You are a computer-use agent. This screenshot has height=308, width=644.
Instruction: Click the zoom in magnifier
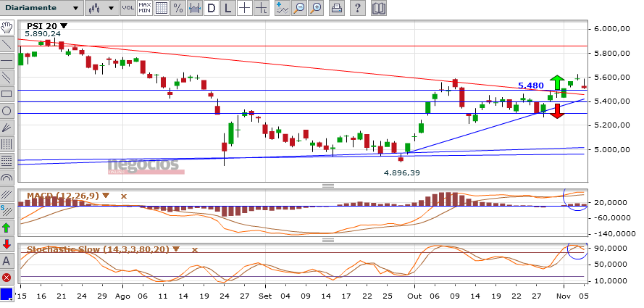tap(315, 8)
